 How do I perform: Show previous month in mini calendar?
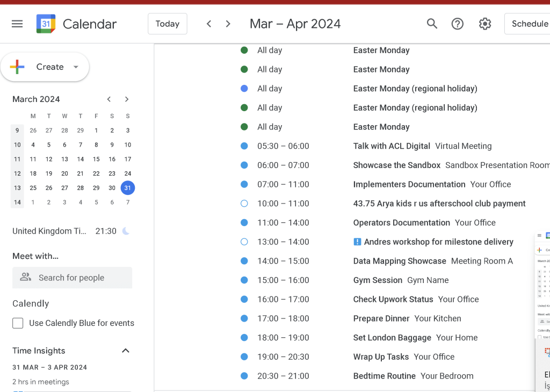(x=109, y=99)
